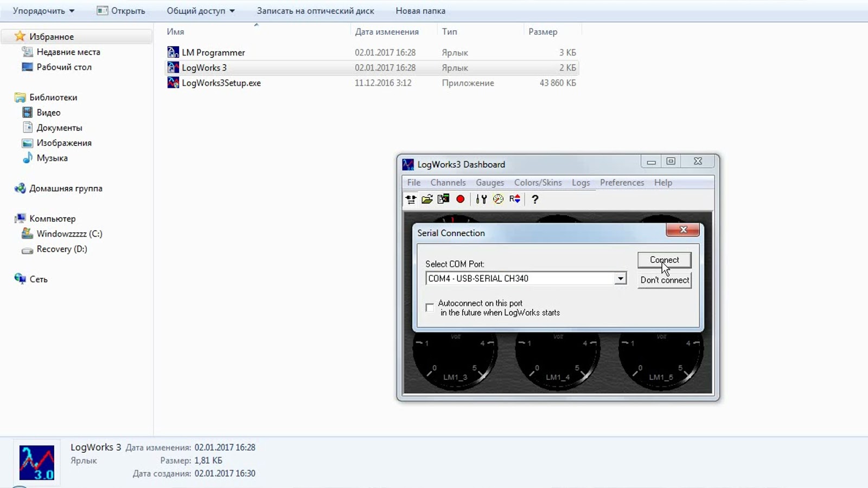Open the Channels menu
868x488 pixels.
tap(448, 183)
